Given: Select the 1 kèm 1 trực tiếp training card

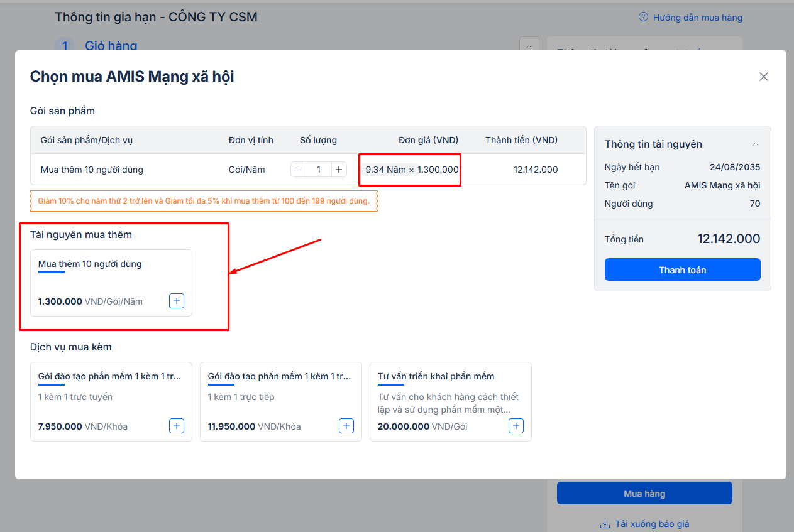Looking at the screenshot, I should point(281,401).
